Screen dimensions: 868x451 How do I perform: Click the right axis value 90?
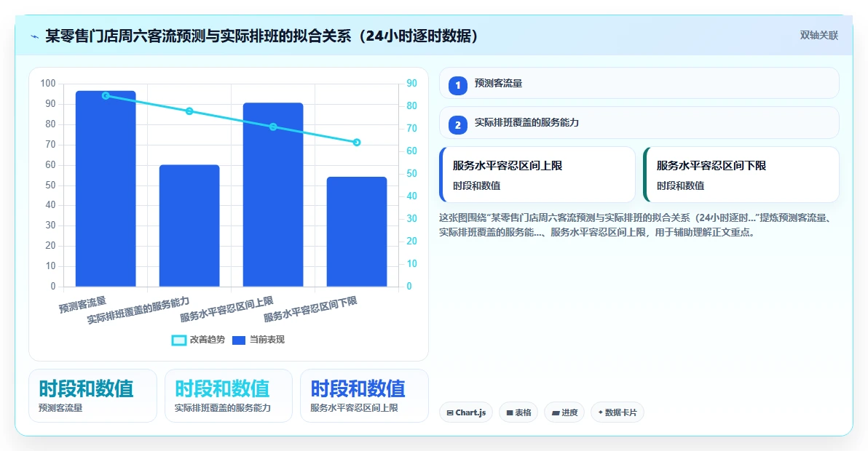[412, 84]
